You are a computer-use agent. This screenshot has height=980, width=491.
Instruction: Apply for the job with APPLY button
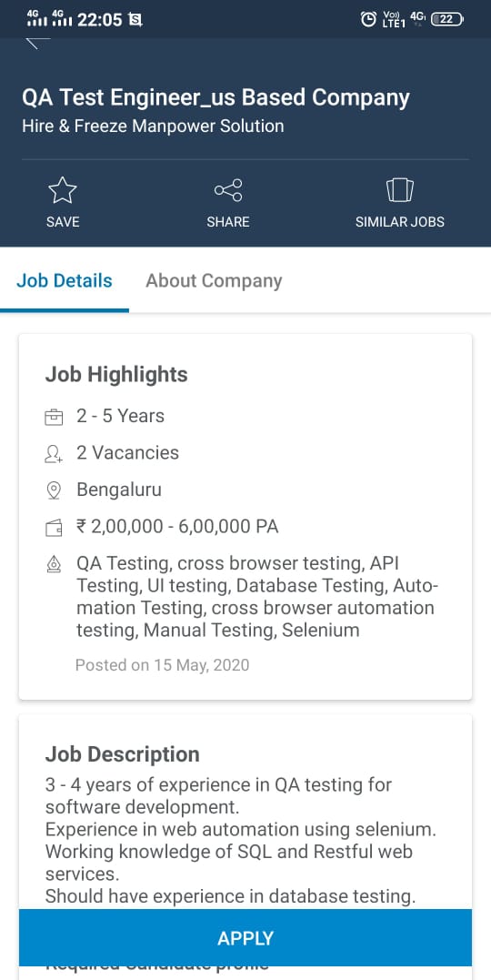tap(245, 937)
